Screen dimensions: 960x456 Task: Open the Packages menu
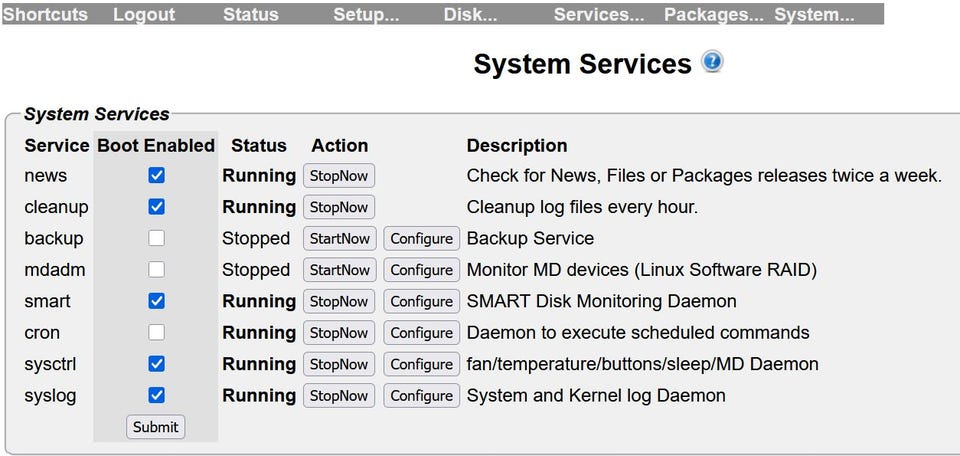click(713, 15)
